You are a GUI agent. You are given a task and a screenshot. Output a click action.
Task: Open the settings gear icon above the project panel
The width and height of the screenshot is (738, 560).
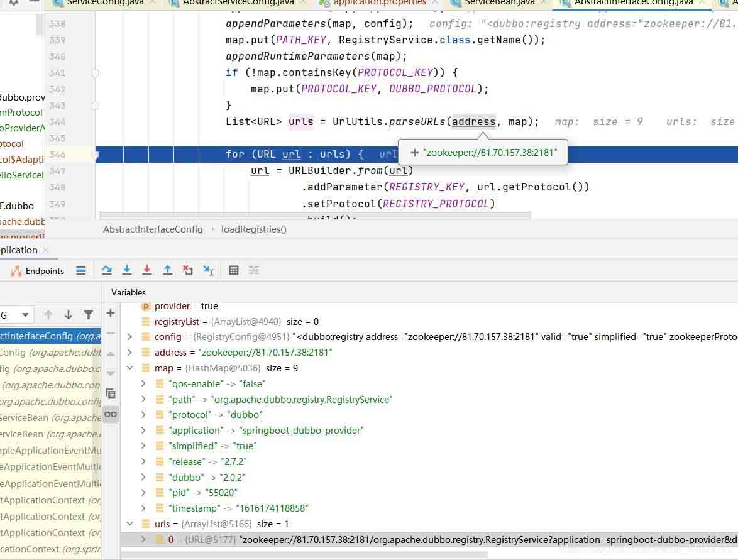click(13, 3)
